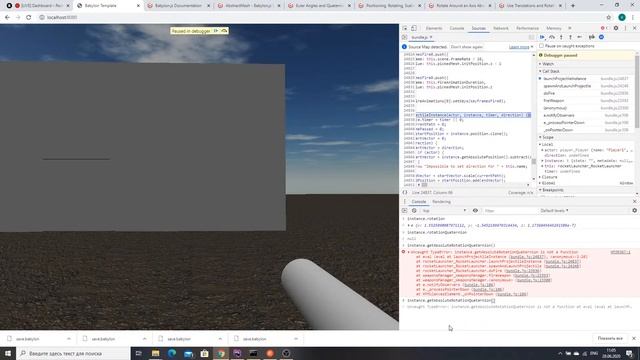Open Default levels dropdown
The height and width of the screenshot is (360, 640).
pyautogui.click(x=554, y=211)
